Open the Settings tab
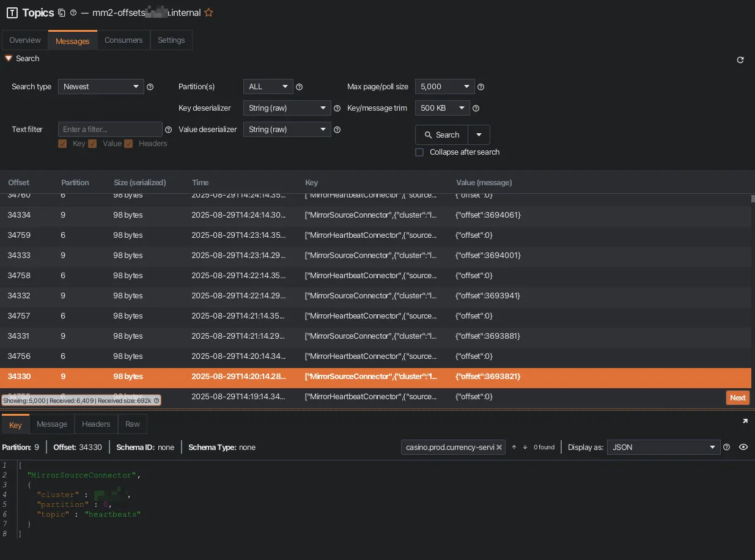 [171, 40]
